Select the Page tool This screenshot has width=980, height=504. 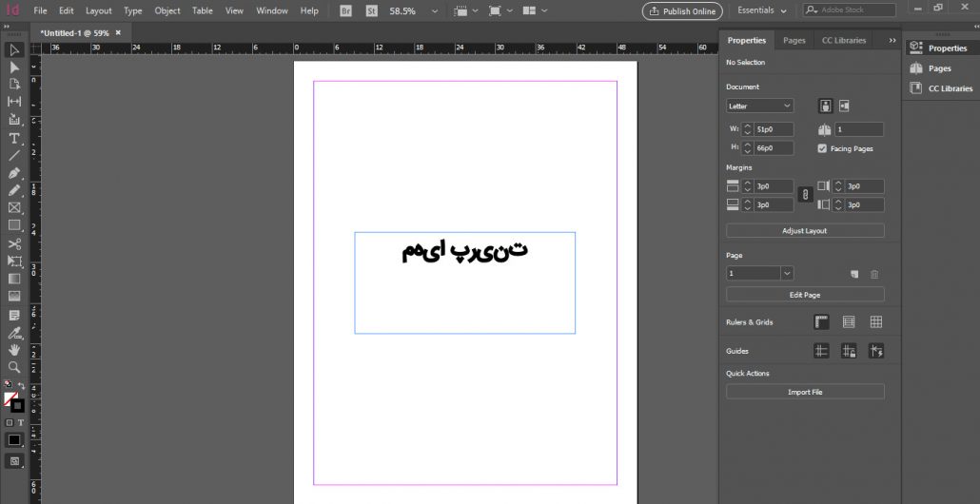14,85
